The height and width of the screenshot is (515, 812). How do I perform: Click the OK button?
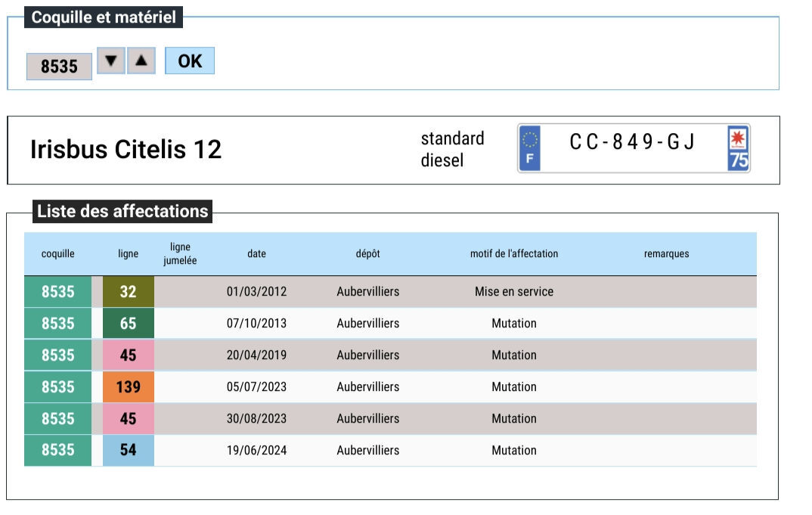click(x=190, y=60)
